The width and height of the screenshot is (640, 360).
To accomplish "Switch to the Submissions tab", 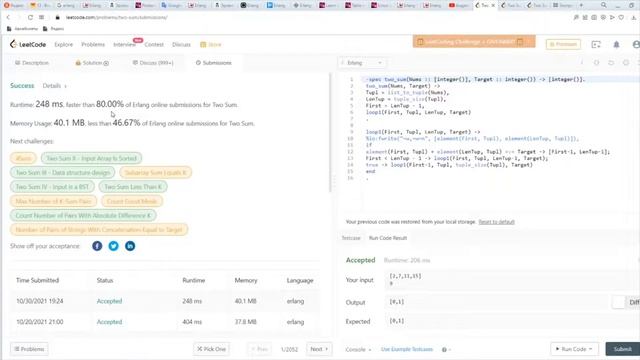I will coord(213,63).
